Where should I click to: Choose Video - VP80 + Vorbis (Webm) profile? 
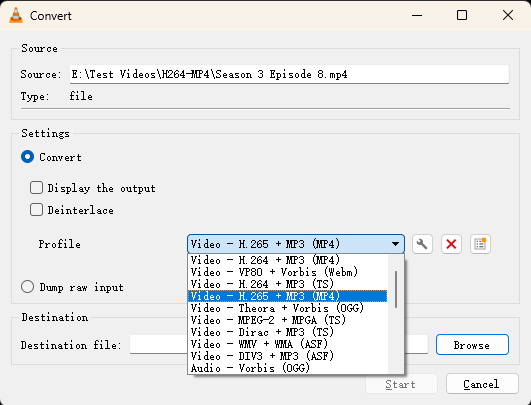click(x=288, y=272)
